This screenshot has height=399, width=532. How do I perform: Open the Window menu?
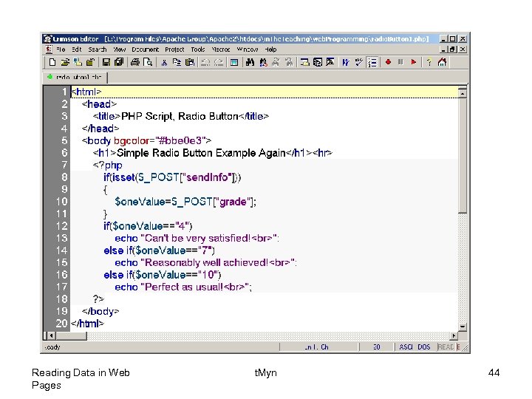coord(248,50)
